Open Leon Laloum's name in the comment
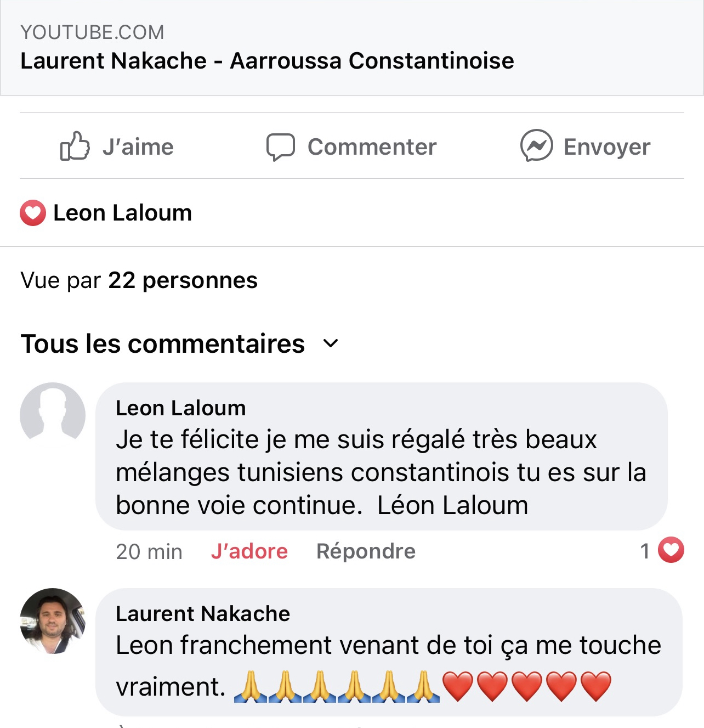Screen dimensions: 704x728 (180, 408)
